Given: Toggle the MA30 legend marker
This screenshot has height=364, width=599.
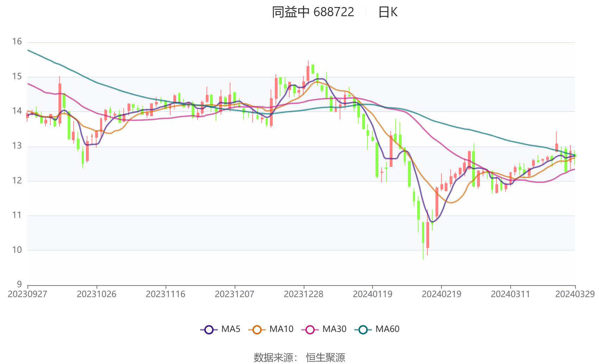Looking at the screenshot, I should (310, 330).
